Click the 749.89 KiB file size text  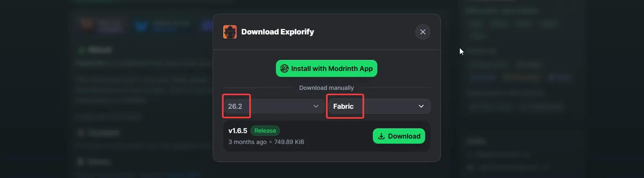click(289, 142)
